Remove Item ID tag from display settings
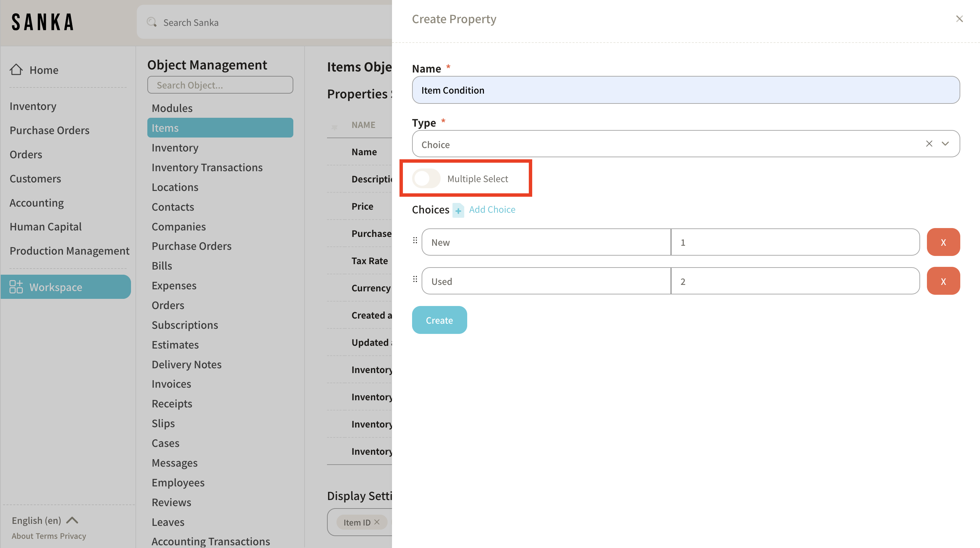This screenshot has width=980, height=548. click(377, 522)
